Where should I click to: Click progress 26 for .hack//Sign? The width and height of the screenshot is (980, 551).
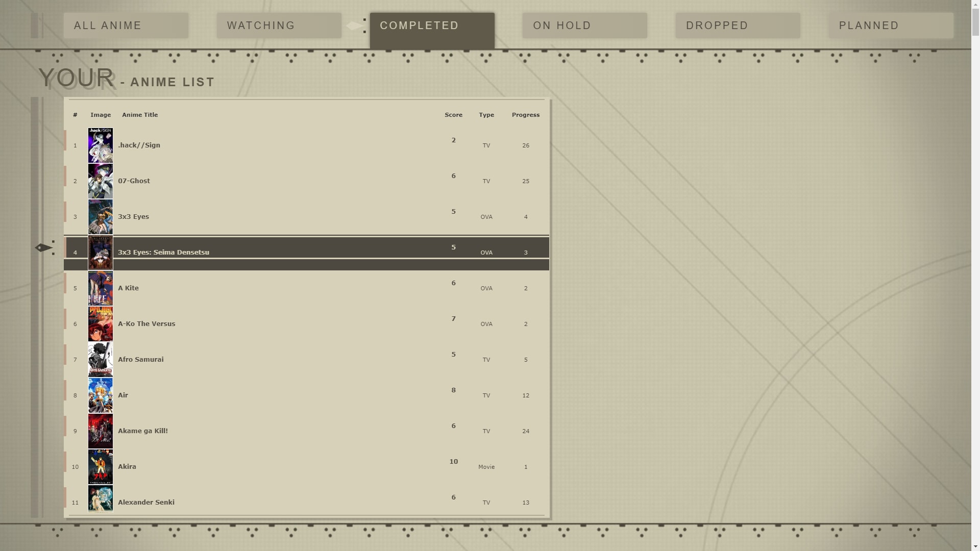coord(526,145)
